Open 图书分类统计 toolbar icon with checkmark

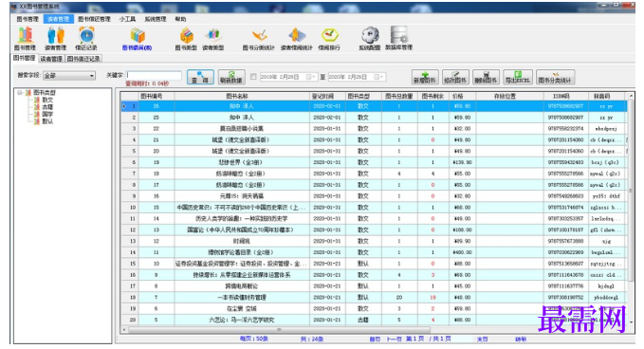click(259, 39)
